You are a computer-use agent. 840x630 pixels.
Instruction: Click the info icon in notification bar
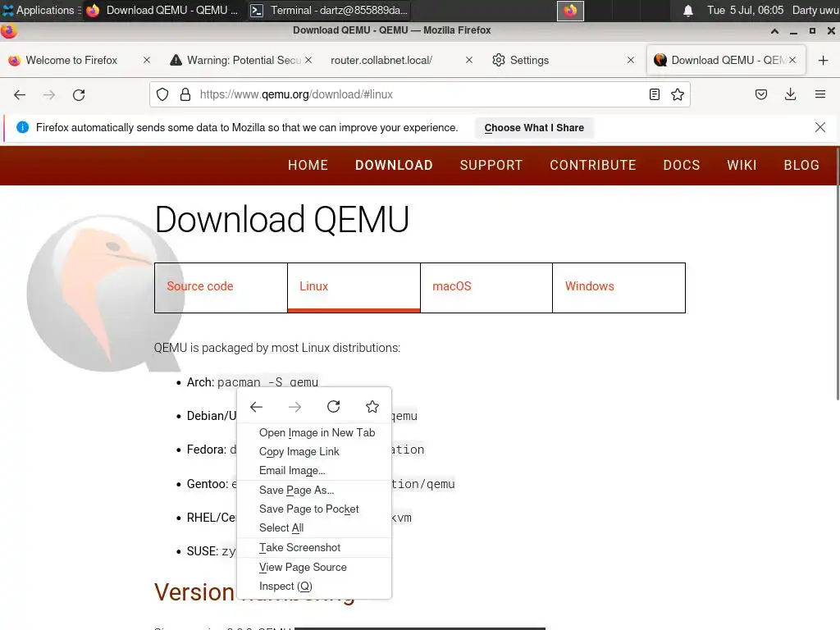pyautogui.click(x=22, y=127)
